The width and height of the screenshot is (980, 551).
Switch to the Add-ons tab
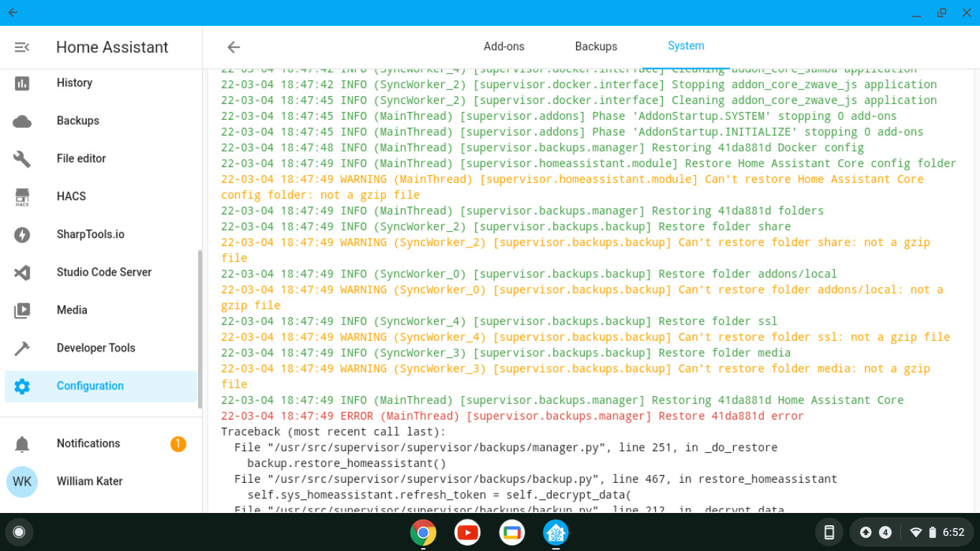pos(504,46)
